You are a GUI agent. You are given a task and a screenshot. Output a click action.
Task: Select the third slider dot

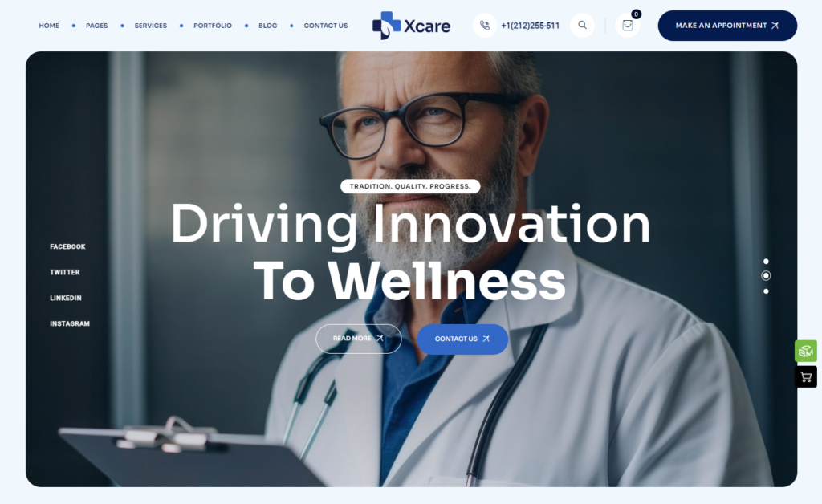point(766,291)
